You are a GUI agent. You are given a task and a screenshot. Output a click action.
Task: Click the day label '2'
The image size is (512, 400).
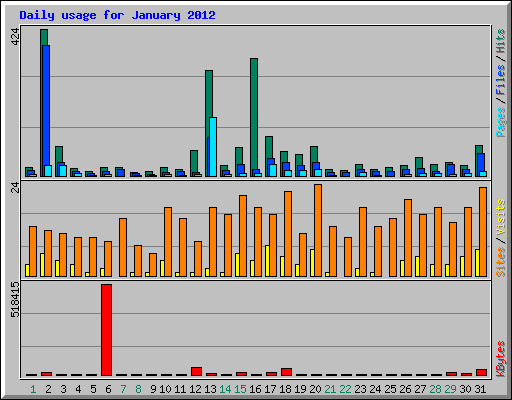point(48,389)
